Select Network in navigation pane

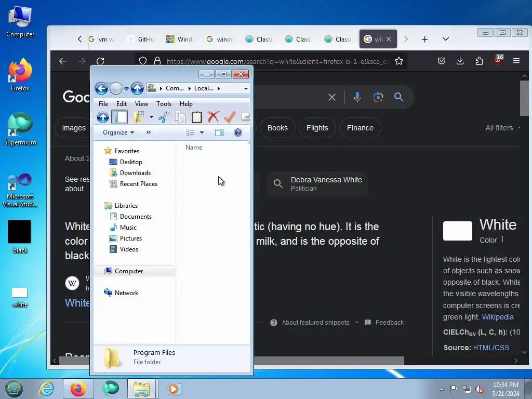click(x=126, y=293)
